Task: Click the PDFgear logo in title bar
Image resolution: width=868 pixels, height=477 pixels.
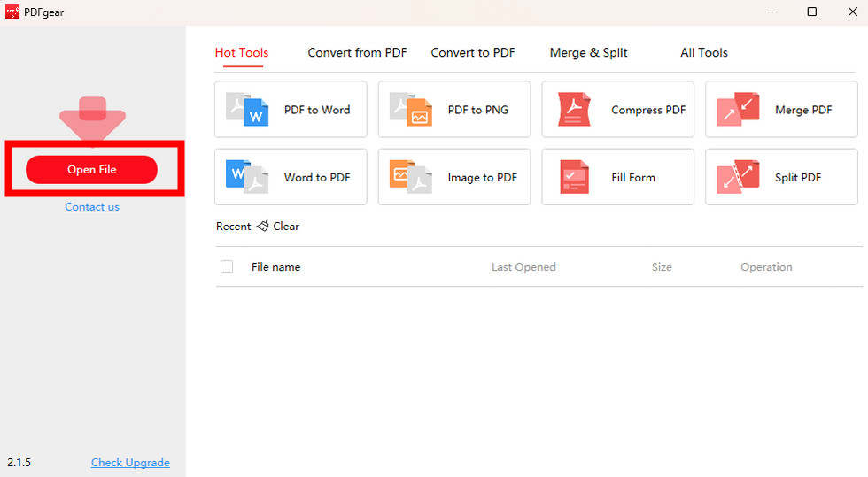Action: [x=12, y=12]
